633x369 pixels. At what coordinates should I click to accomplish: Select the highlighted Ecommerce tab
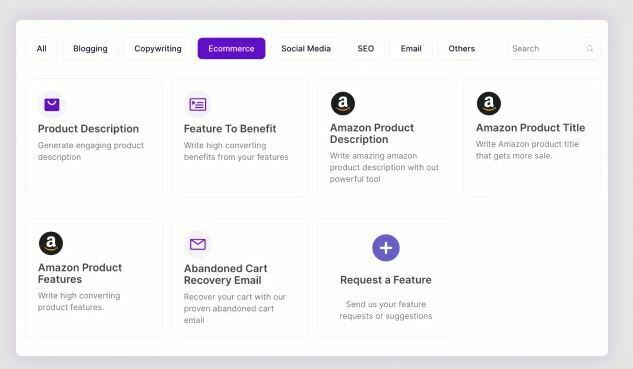231,48
